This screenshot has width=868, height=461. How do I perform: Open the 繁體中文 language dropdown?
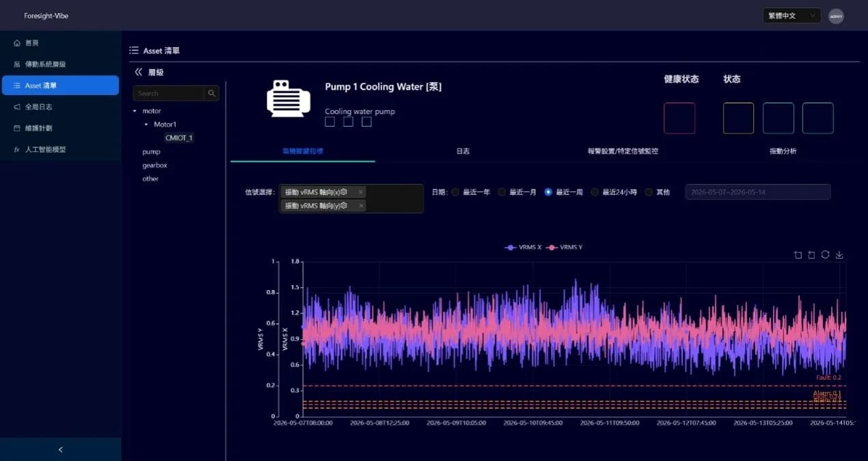(791, 16)
